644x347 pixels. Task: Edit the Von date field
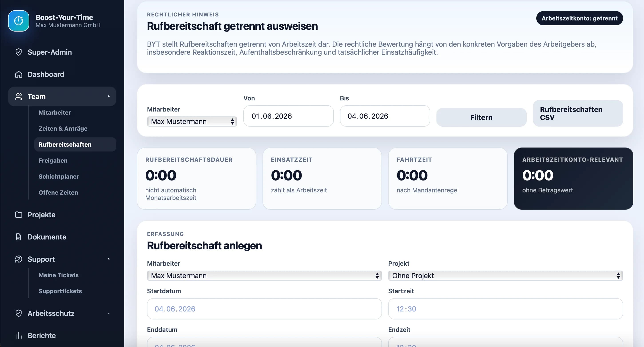coord(288,116)
